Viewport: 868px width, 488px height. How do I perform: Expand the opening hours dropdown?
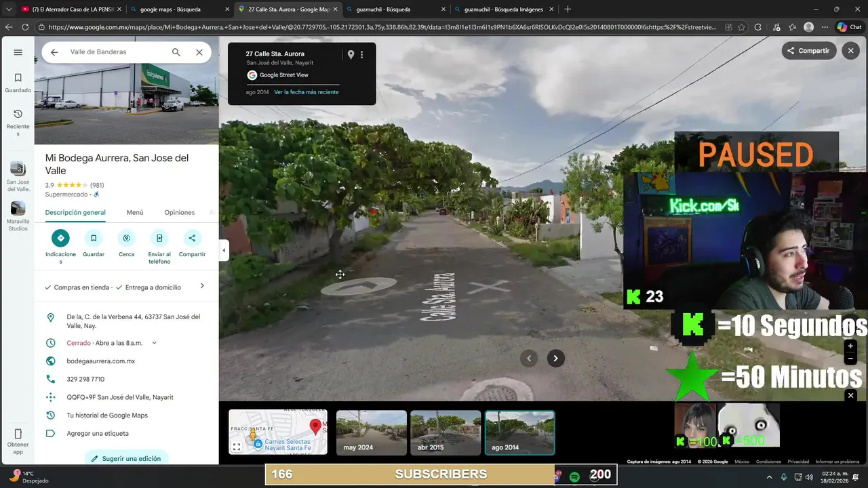tap(154, 343)
